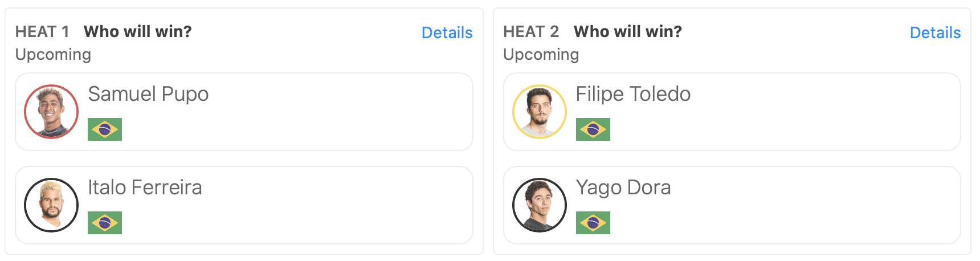Image resolution: width=980 pixels, height=261 pixels.
Task: Click Italo Ferreira's profile photo
Action: [x=51, y=205]
